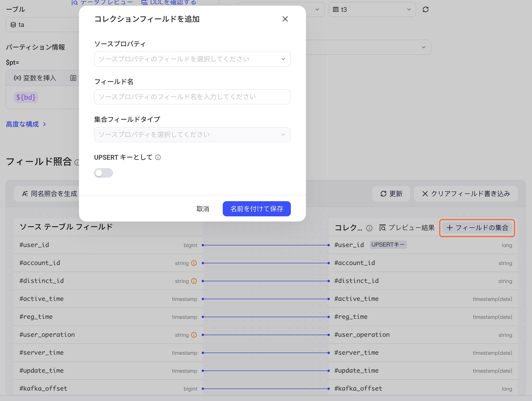Click the ta database selector field
This screenshot has width=532, height=401.
coord(43,25)
